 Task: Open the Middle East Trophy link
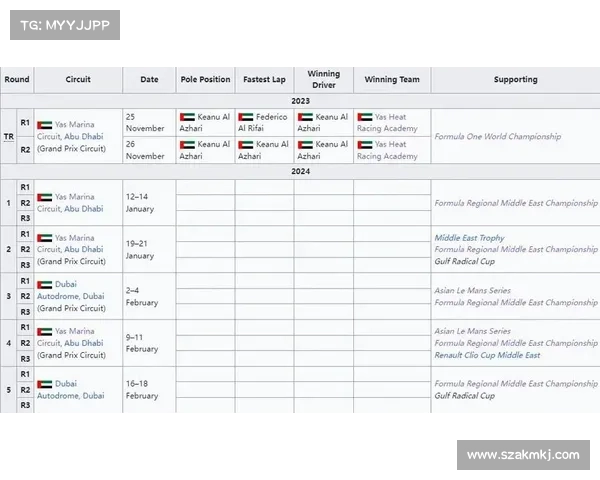pos(469,238)
